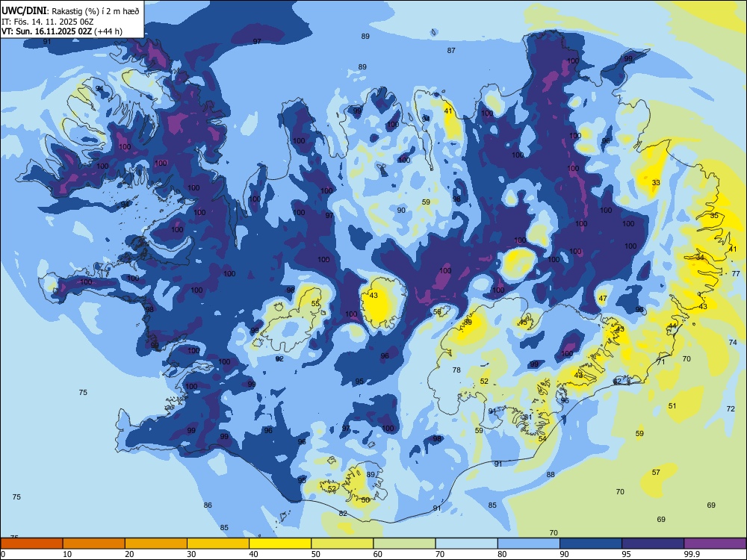The height and width of the screenshot is (560, 747).
Task: Click the humidity value '92' on the map
Action: tap(279, 359)
